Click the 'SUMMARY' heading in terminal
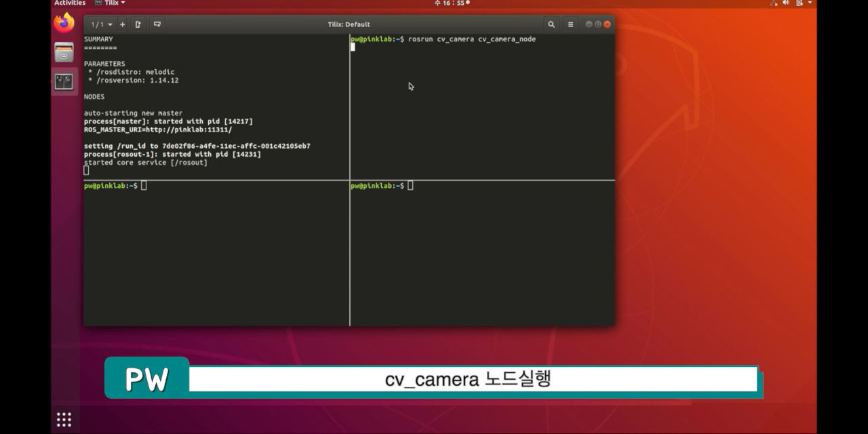The image size is (868, 434). point(98,39)
